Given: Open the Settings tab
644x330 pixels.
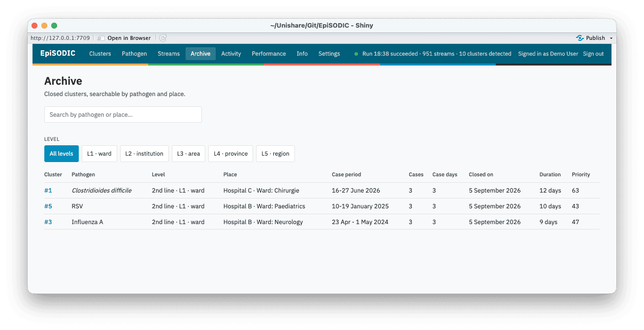Looking at the screenshot, I should tap(329, 54).
